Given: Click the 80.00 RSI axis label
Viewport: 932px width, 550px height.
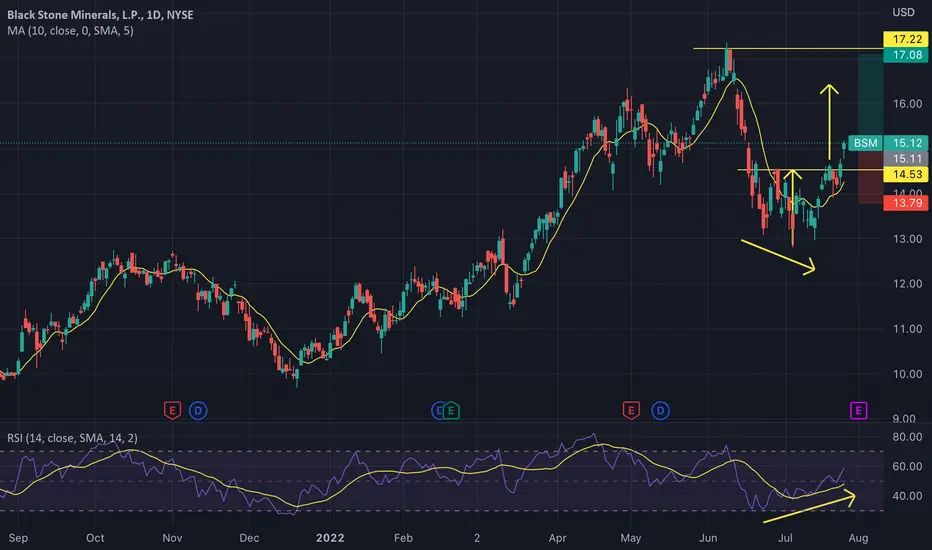Looking at the screenshot, I should click(907, 437).
